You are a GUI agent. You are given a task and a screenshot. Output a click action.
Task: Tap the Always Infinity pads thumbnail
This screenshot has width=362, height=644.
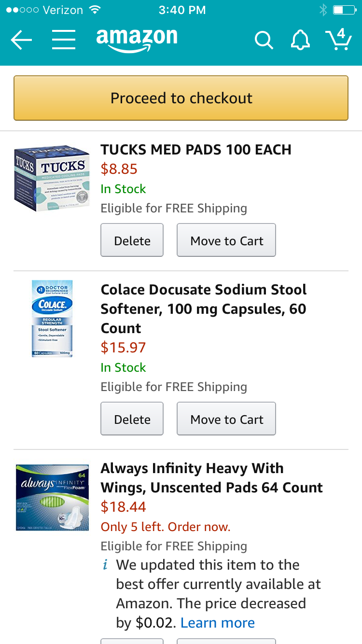click(x=52, y=498)
